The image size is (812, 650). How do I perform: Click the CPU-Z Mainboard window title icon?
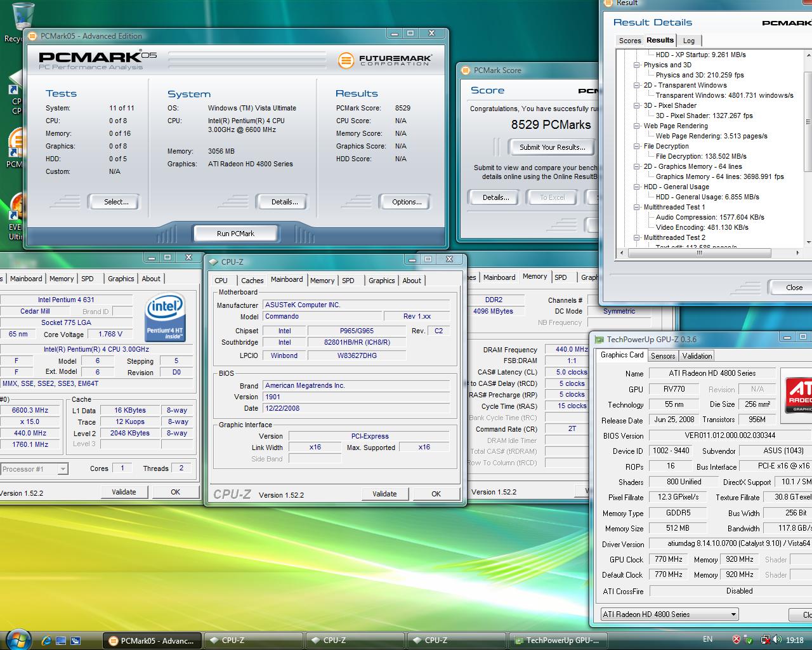213,262
